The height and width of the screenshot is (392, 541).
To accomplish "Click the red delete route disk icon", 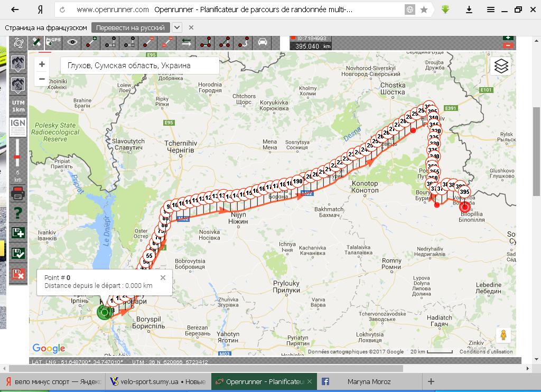I will point(18,274).
